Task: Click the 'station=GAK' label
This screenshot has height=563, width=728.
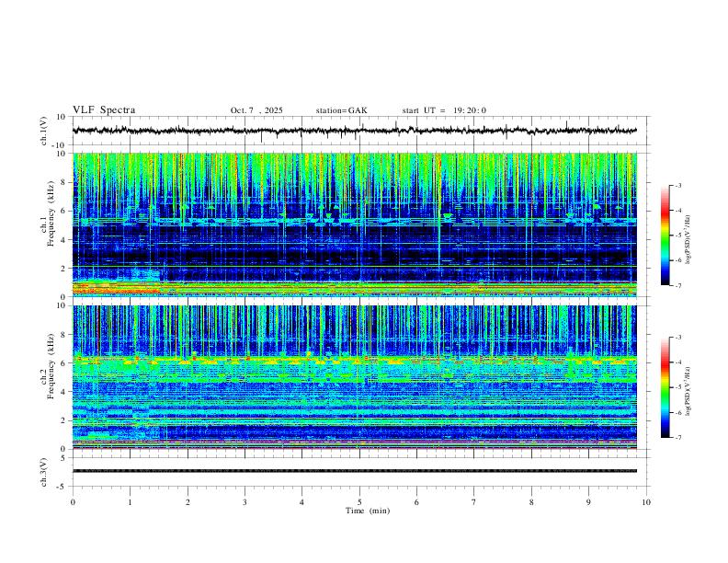Action: (341, 110)
